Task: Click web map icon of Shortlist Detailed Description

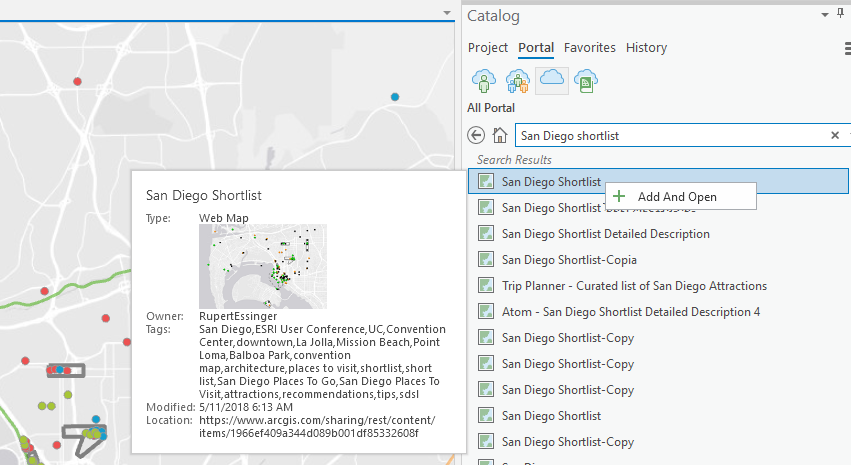Action: coord(486,233)
